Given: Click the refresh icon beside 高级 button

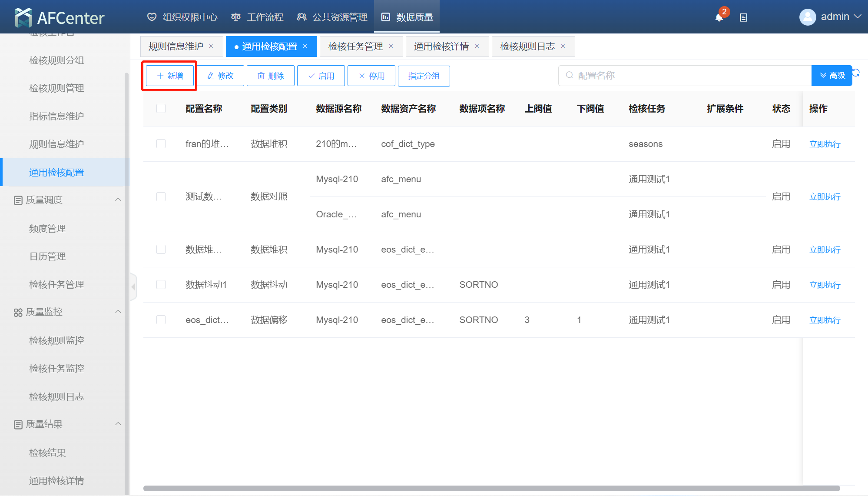Looking at the screenshot, I should click(x=856, y=73).
